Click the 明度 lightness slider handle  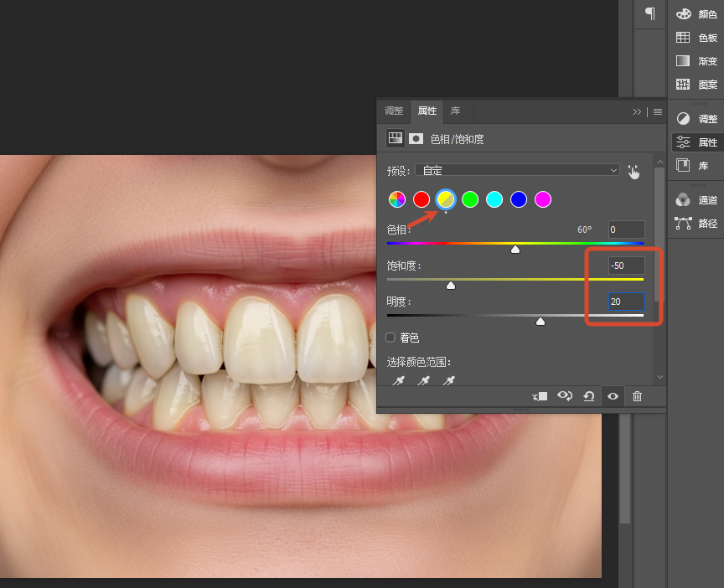(540, 322)
